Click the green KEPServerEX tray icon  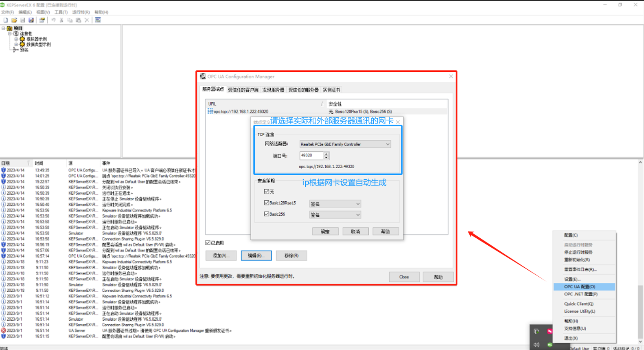click(550, 345)
